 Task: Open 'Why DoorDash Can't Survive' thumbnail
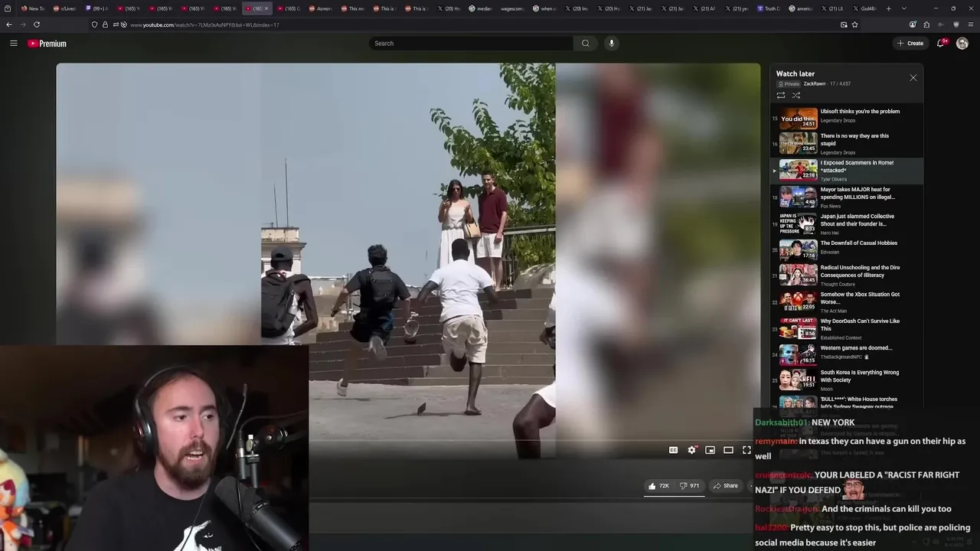(x=798, y=328)
